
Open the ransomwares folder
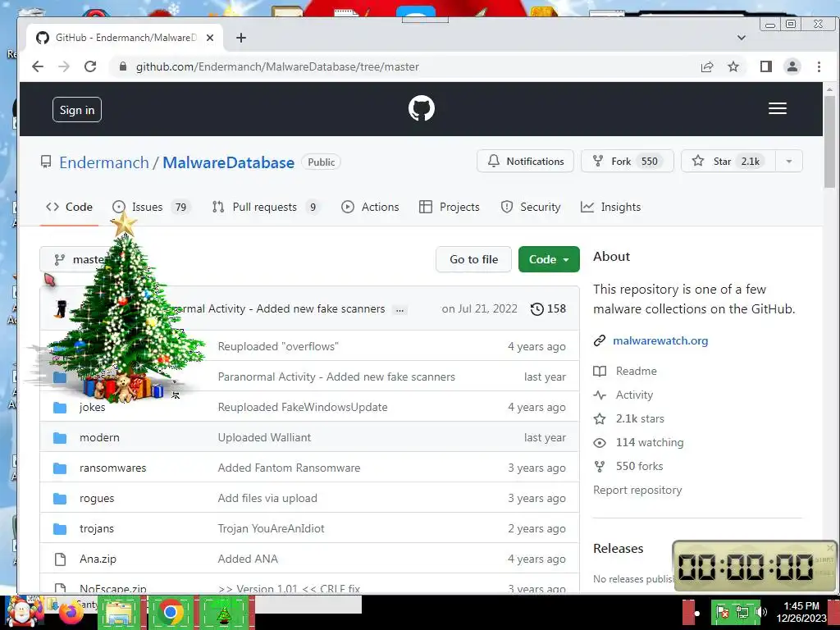[112, 468]
